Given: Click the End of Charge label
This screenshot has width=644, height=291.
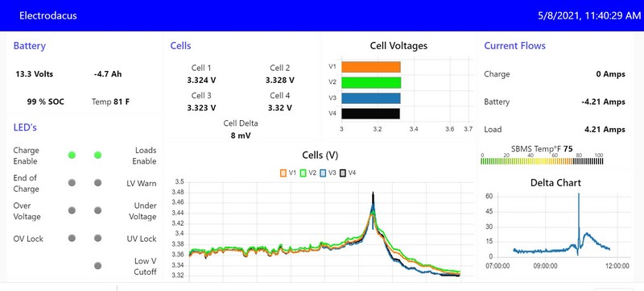Looking at the screenshot, I should [x=26, y=183].
